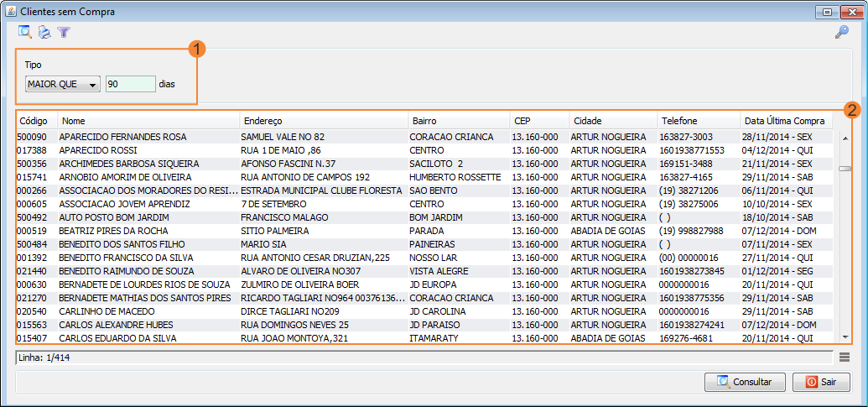Select the ASSOCIACAO DOS MORADORES row
The height and width of the screenshot is (407, 868).
424,190
